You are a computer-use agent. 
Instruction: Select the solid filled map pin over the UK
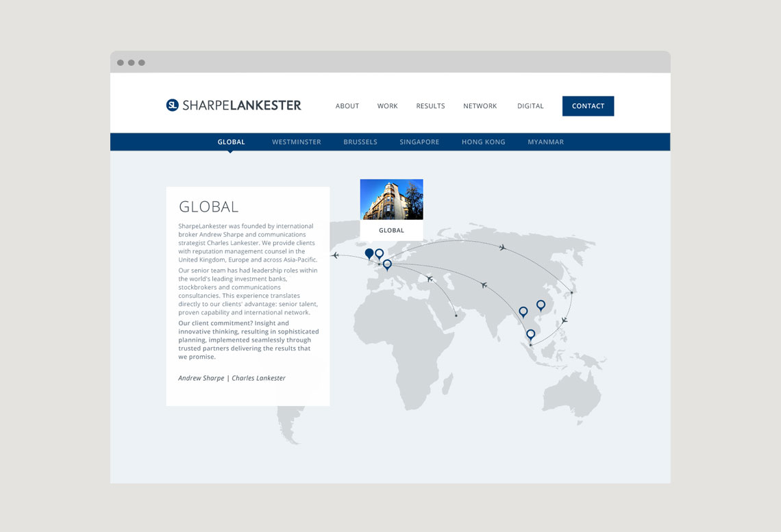[369, 253]
